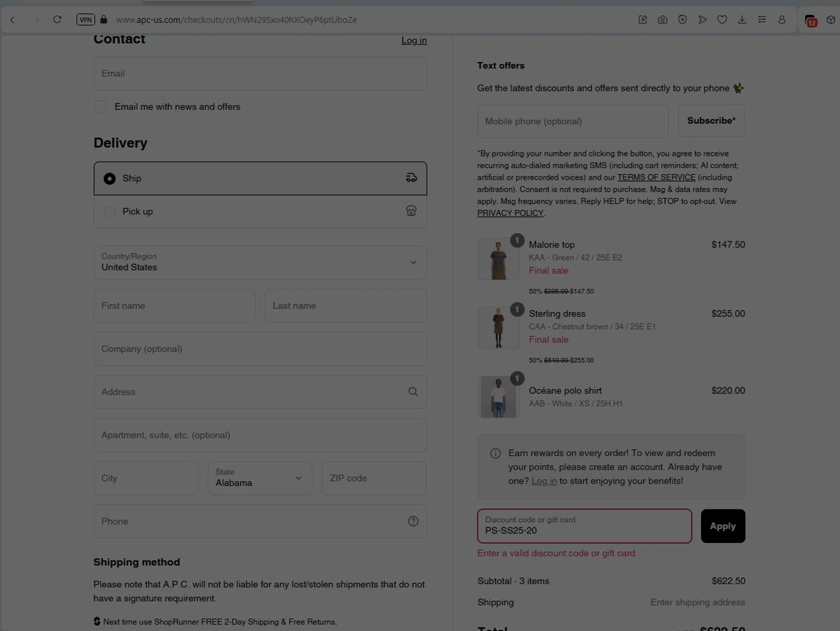The image size is (840, 631).
Task: Open downloads icon in toolbar
Action: click(742, 20)
